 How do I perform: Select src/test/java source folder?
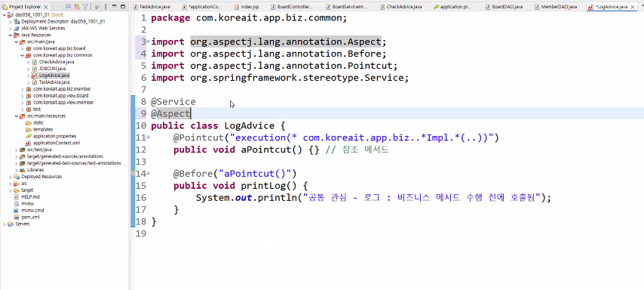pyautogui.click(x=39, y=150)
